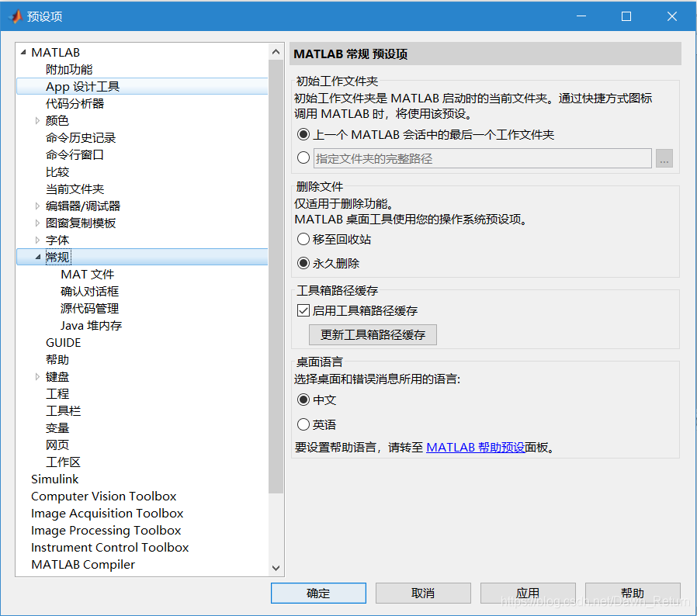This screenshot has width=697, height=616.
Task: Select Java 堆内存 tree item
Action: 91,325
